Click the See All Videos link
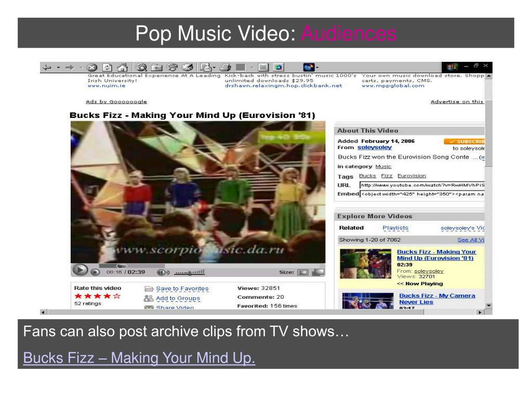The height and width of the screenshot is (399, 532). [471, 240]
